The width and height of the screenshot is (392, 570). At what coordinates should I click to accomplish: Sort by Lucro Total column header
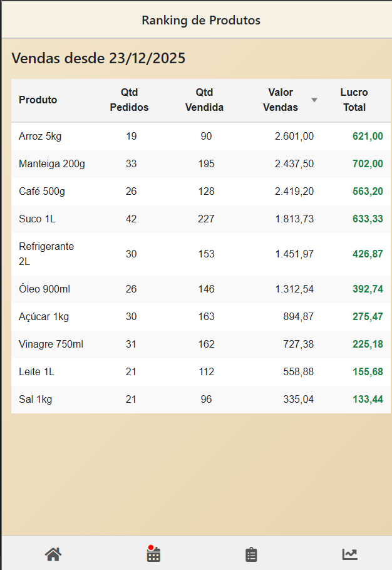point(354,100)
